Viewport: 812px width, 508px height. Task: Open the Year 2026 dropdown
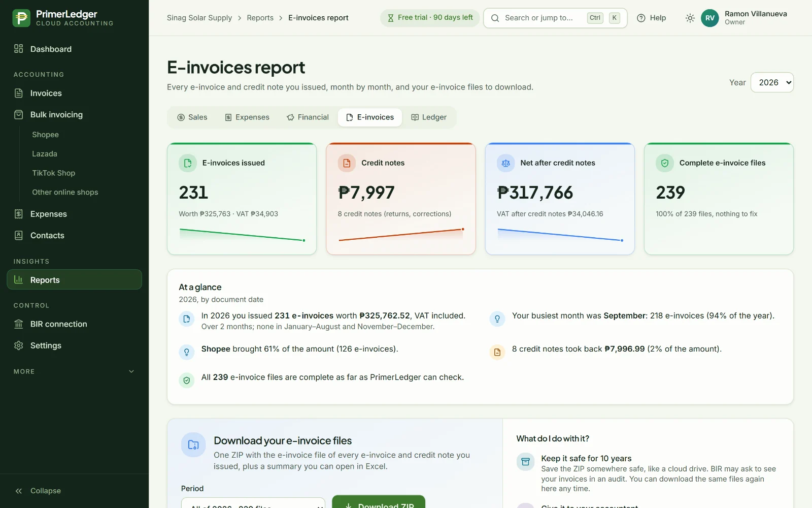[x=772, y=82]
